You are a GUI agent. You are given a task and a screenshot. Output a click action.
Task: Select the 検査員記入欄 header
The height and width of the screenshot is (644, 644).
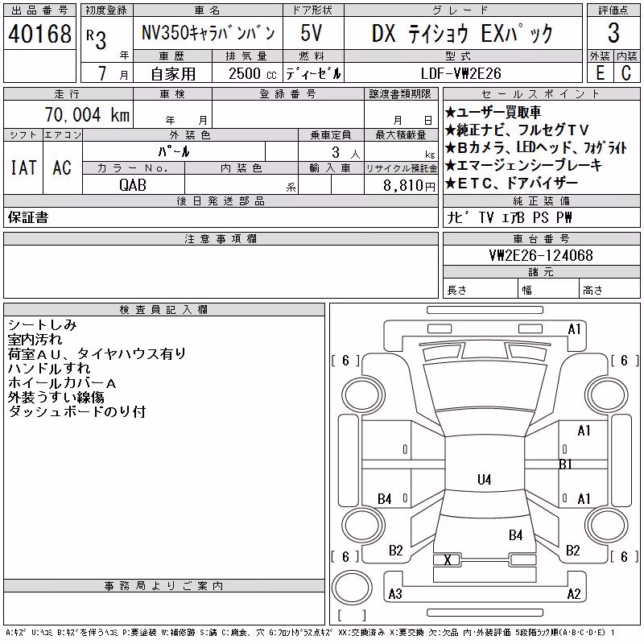coord(164,309)
